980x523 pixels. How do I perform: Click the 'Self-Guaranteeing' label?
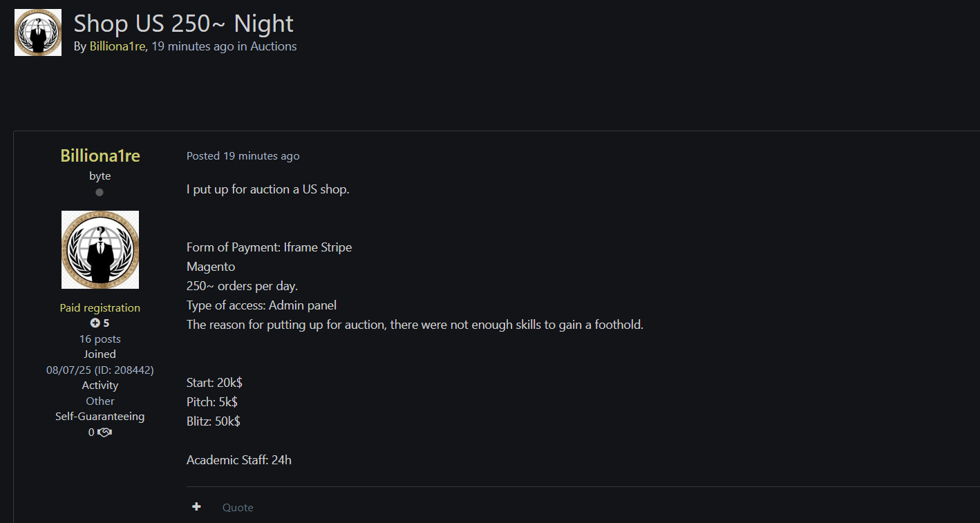[x=100, y=417]
